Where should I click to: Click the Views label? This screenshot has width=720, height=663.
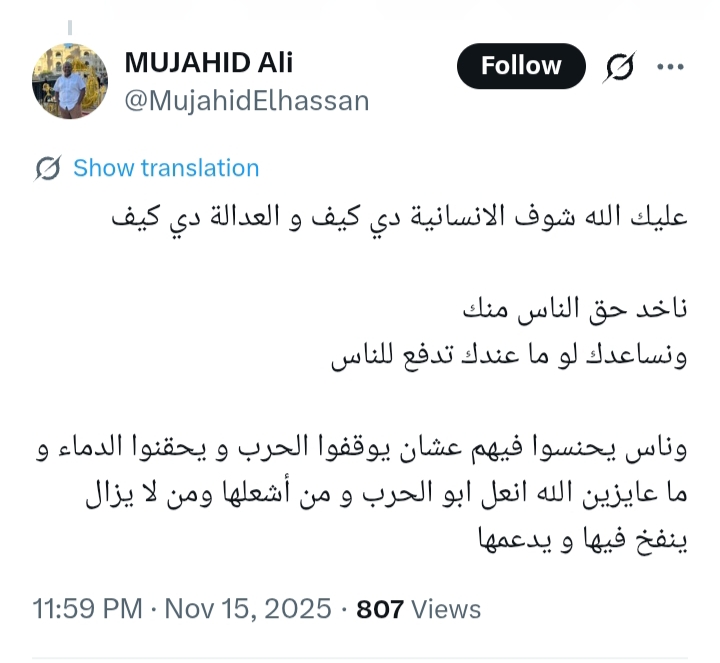[445, 608]
